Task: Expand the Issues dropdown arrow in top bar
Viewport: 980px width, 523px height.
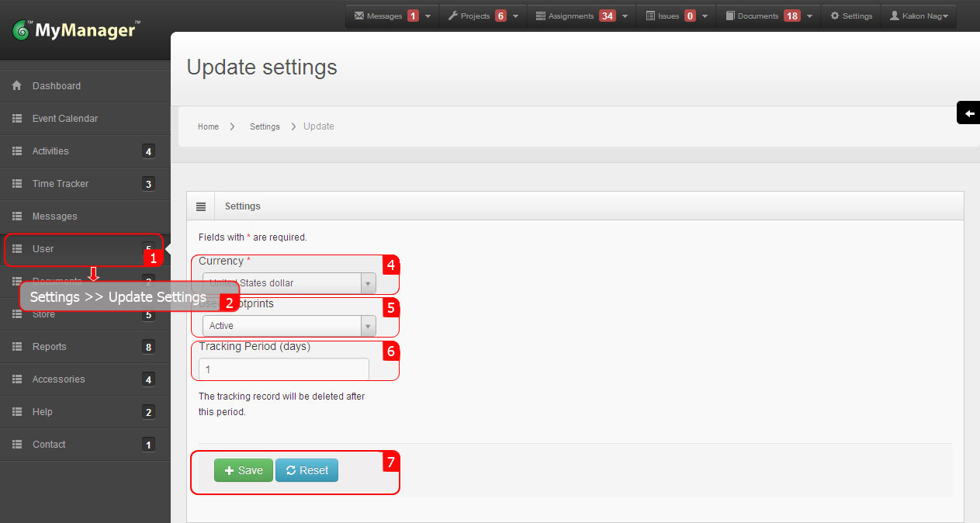Action: pos(705,16)
